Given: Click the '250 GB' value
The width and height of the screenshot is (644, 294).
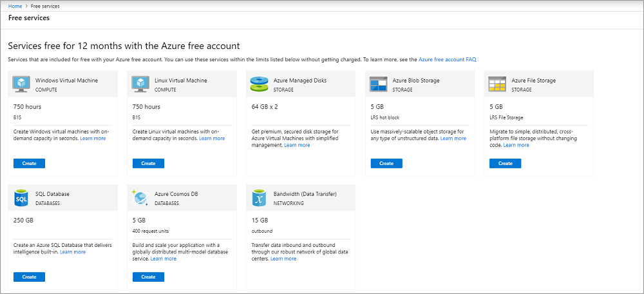Looking at the screenshot, I should pos(23,220).
